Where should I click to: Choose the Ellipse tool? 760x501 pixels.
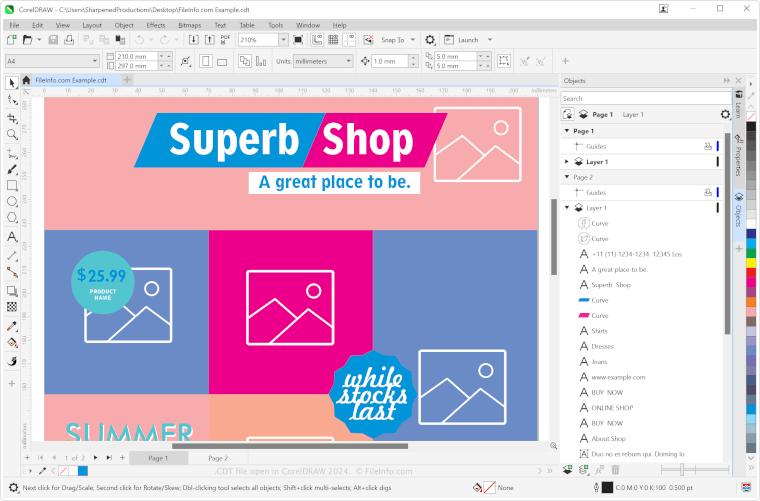[x=12, y=202]
